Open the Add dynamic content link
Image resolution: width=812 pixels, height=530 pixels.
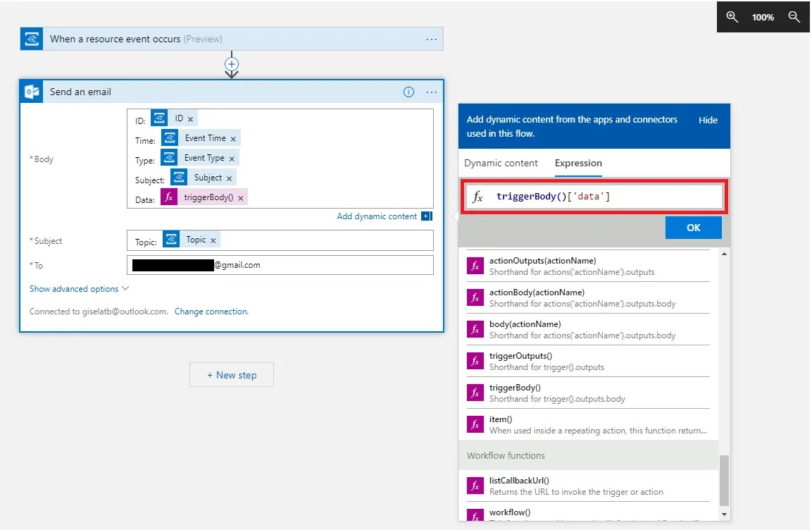tap(377, 216)
